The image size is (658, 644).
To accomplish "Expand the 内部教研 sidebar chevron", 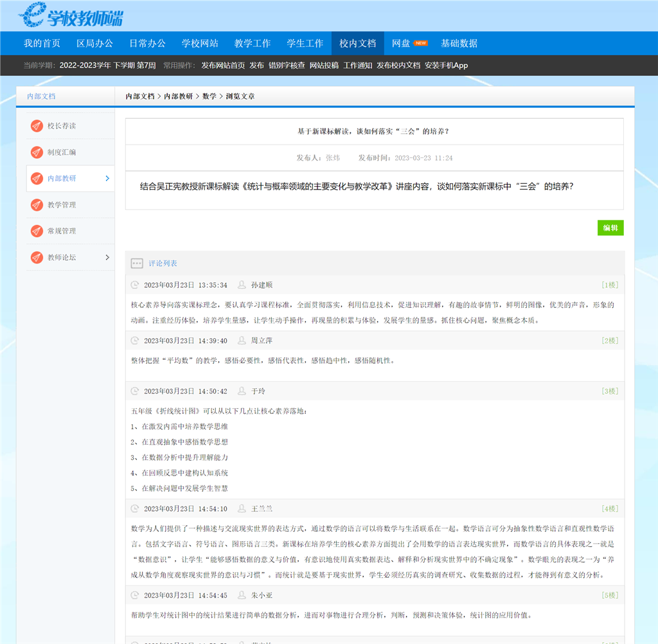I will [x=107, y=179].
